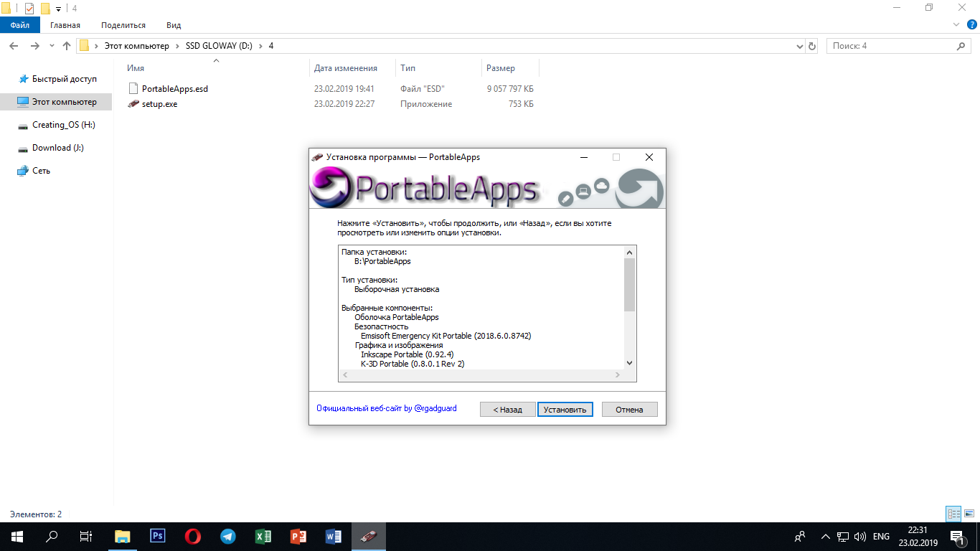
Task: Show hidden system tray icons
Action: pos(826,537)
